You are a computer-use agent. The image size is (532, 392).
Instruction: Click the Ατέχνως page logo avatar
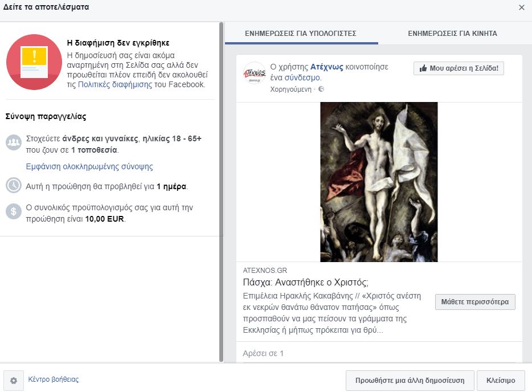254,73
